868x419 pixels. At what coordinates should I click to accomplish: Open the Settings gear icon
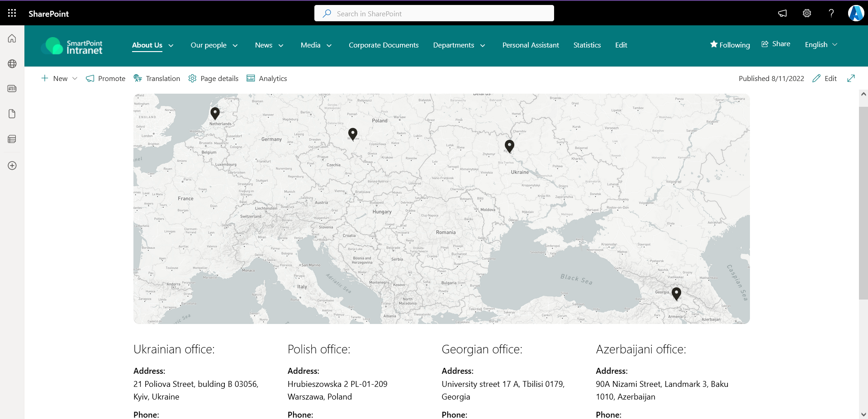pyautogui.click(x=807, y=13)
